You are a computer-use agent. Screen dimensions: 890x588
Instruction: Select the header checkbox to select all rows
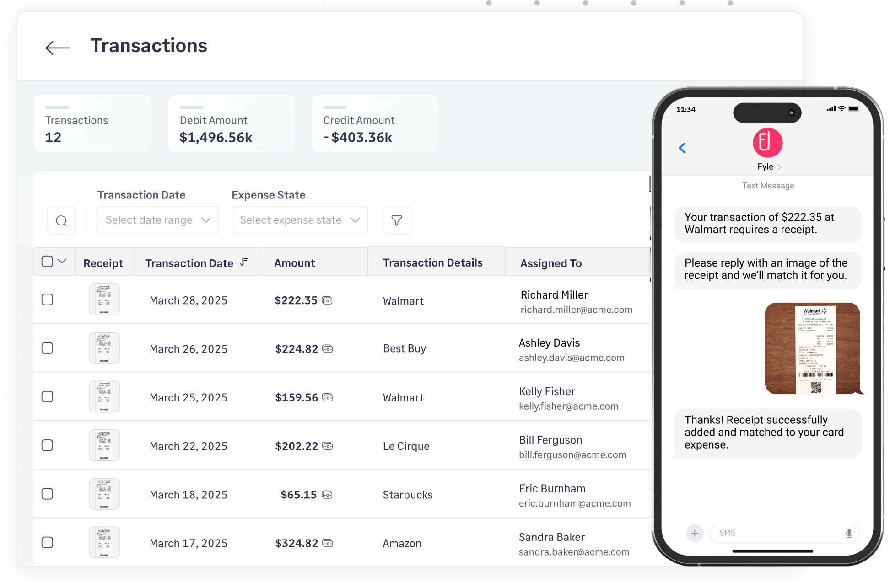click(x=47, y=261)
